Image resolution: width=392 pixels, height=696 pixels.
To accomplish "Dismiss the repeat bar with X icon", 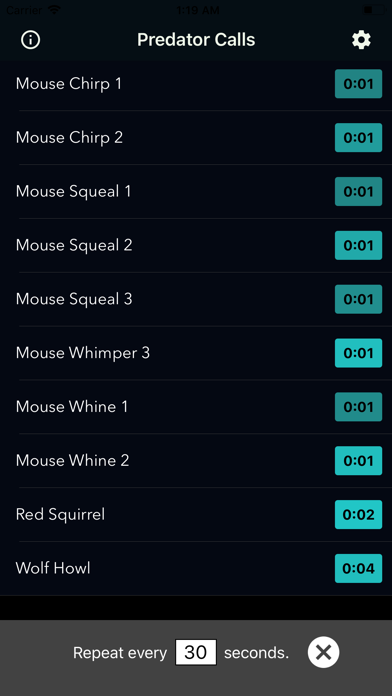I will tap(323, 652).
